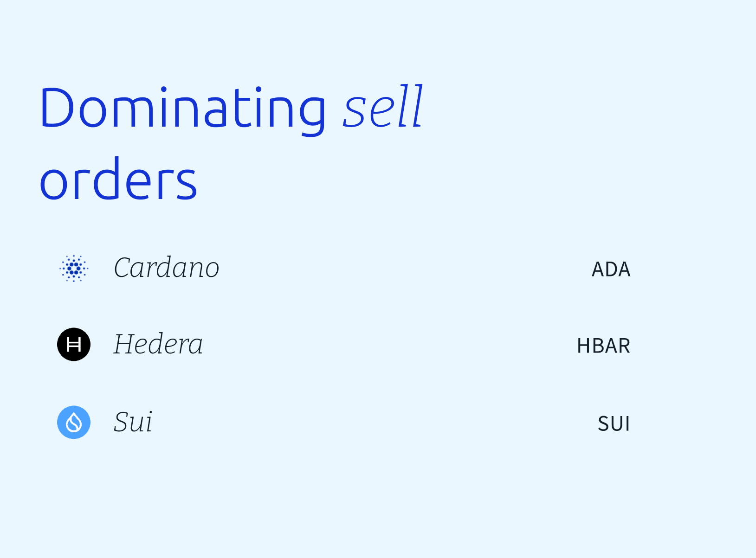Open the Hedera asset name
Image resolution: width=756 pixels, height=558 pixels.
pyautogui.click(x=158, y=344)
